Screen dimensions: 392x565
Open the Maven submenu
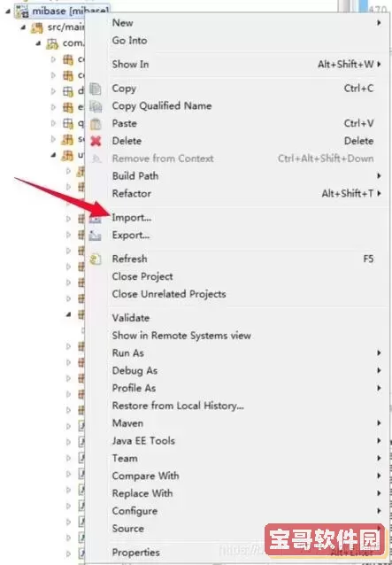[237, 423]
